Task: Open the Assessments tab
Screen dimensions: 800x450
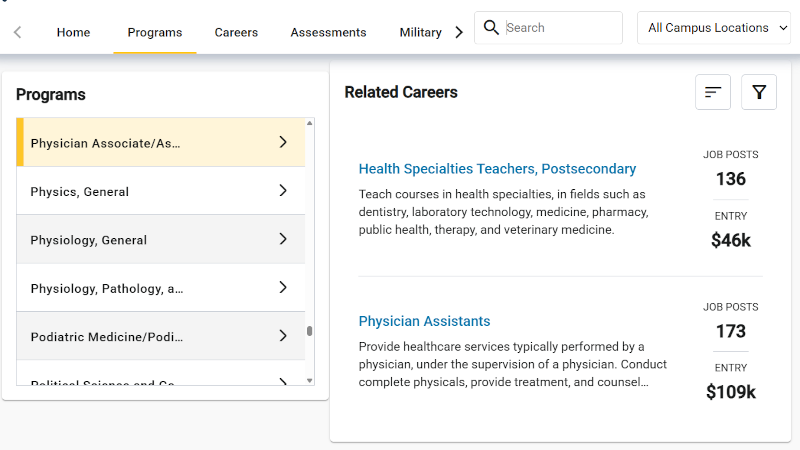Action: coord(329,32)
